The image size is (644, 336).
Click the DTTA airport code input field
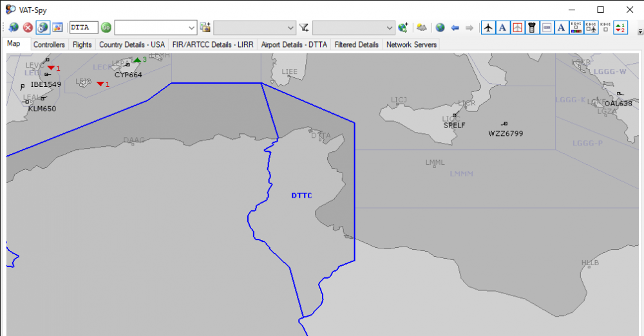83,28
